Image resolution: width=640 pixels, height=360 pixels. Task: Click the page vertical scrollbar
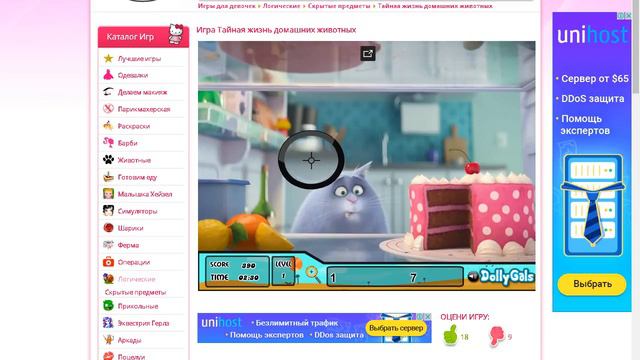637,47
